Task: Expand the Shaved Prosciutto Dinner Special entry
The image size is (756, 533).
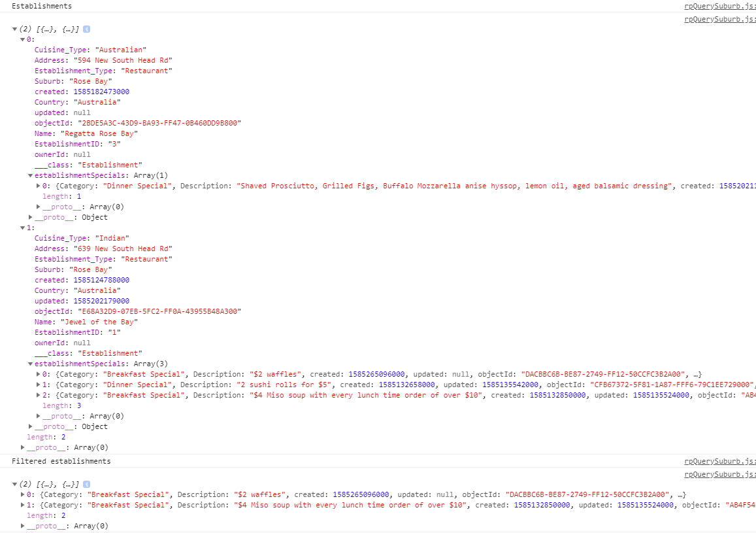Action: click(37, 185)
